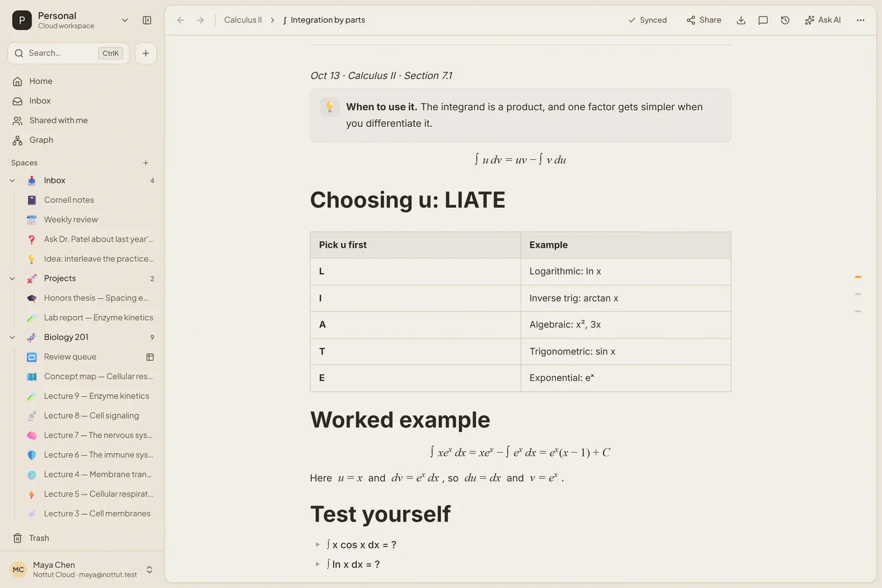Image resolution: width=882 pixels, height=588 pixels.
Task: Open Home in the sidebar
Action: [x=83, y=82]
